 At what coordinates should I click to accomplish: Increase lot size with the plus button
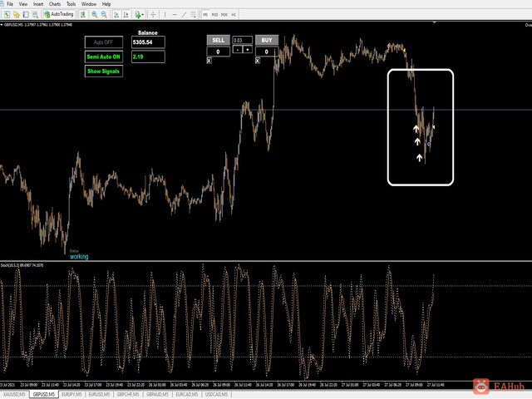(248, 50)
